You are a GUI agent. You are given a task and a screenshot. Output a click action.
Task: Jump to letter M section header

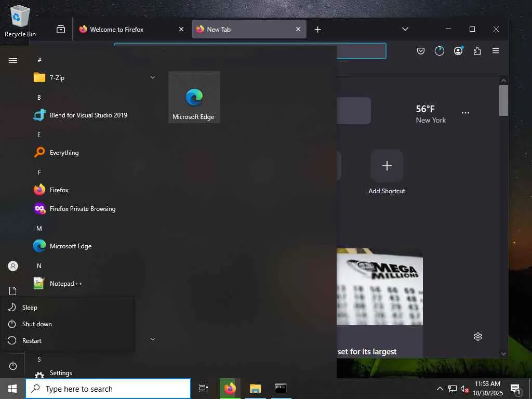tap(39, 229)
